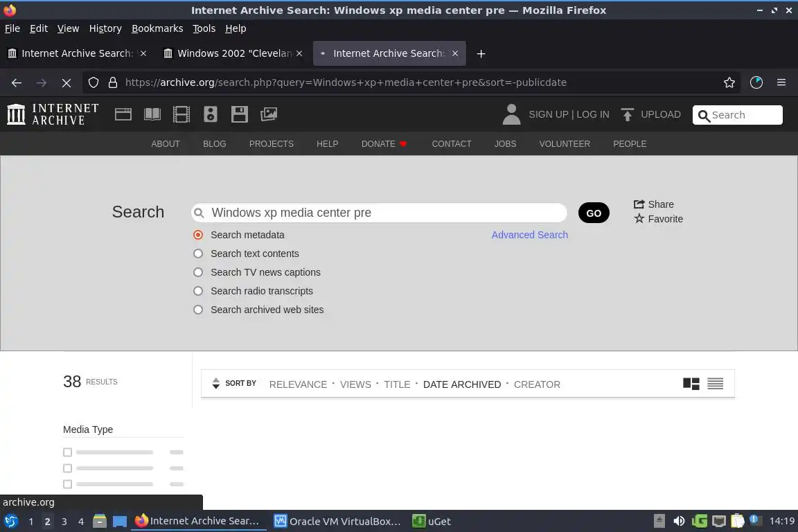Check the first Media Type checkbox
The height and width of the screenshot is (532, 798).
tap(67, 452)
